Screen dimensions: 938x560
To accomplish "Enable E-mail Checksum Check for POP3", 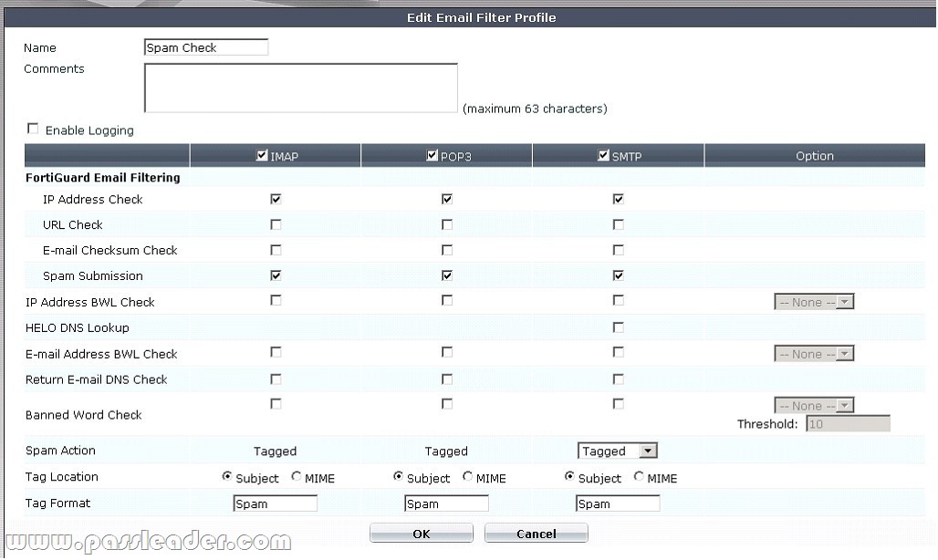I will [x=447, y=250].
